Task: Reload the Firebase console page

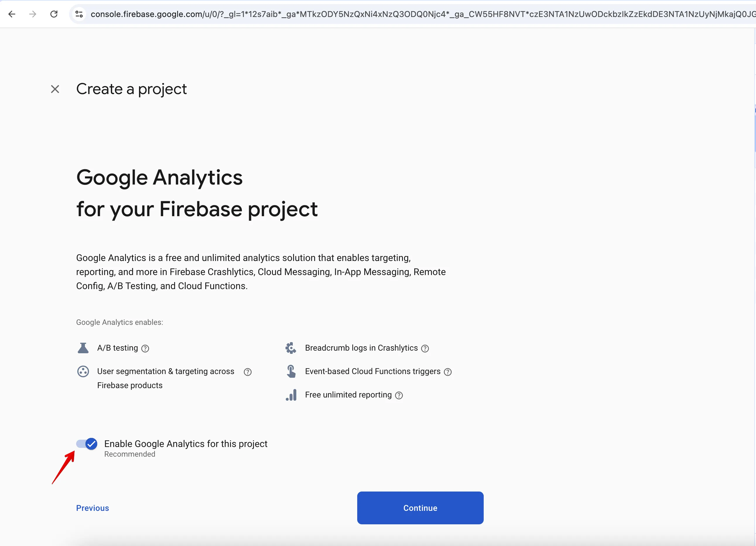Action: pyautogui.click(x=54, y=14)
